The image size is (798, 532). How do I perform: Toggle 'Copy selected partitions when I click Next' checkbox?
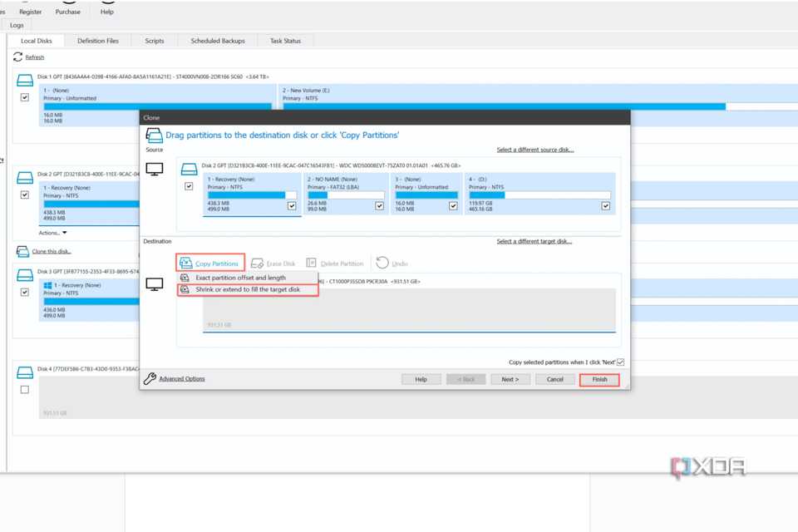pos(621,362)
